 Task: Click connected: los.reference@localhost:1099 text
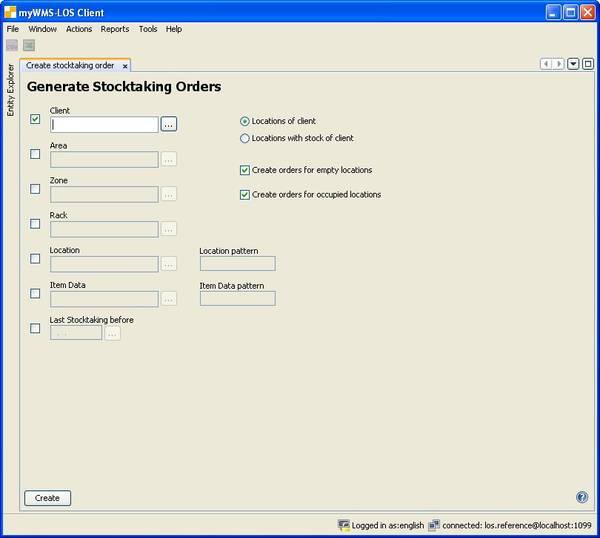point(517,525)
